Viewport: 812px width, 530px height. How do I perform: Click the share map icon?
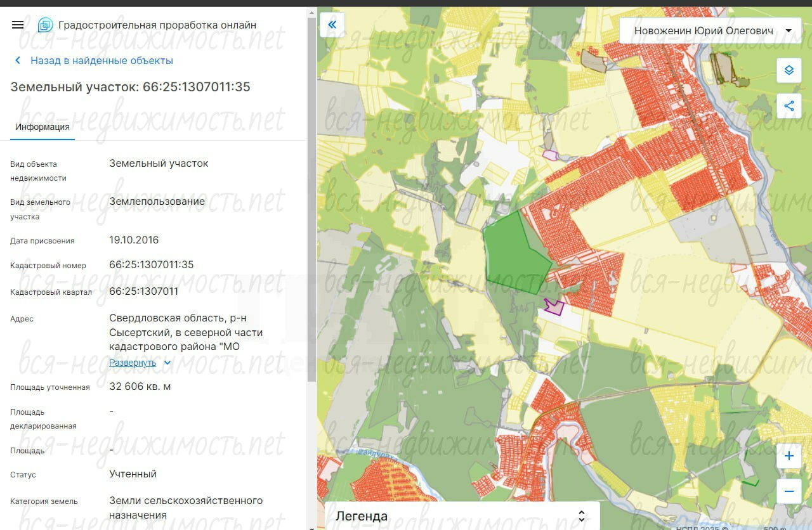tap(789, 106)
